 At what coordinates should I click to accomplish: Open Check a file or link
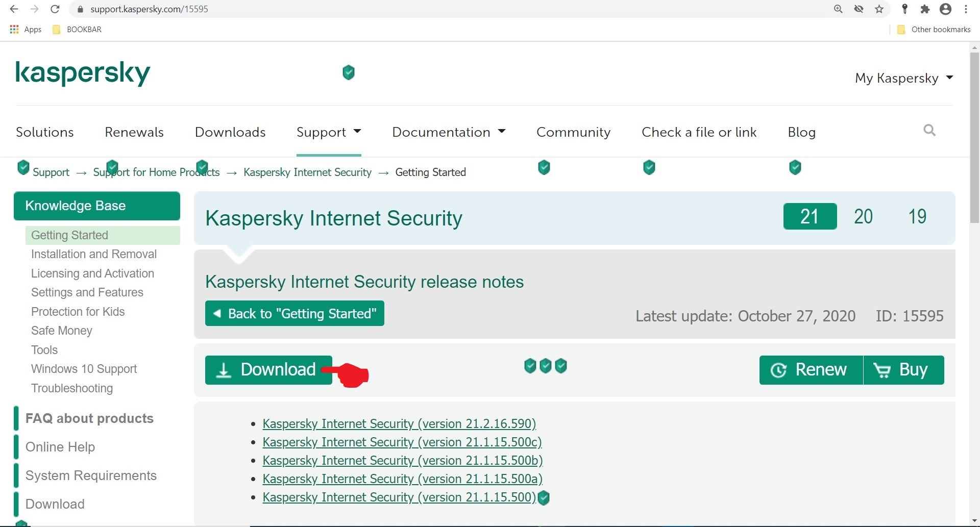[699, 132]
